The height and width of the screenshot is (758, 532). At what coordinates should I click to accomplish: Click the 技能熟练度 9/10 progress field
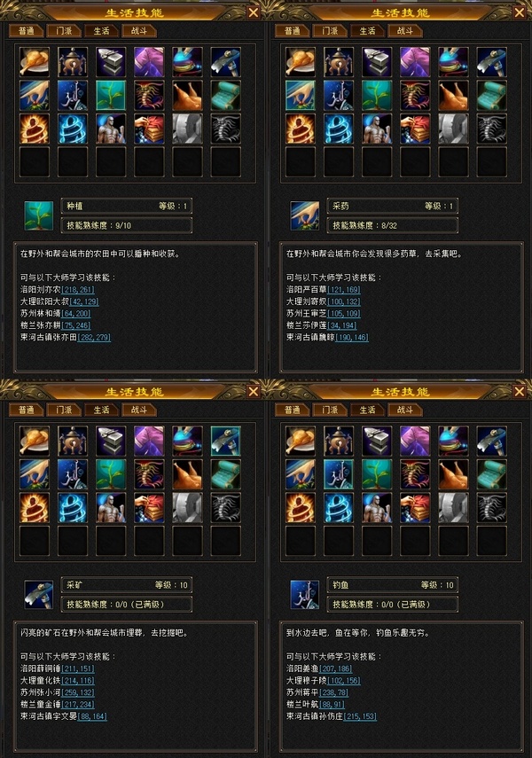(127, 225)
